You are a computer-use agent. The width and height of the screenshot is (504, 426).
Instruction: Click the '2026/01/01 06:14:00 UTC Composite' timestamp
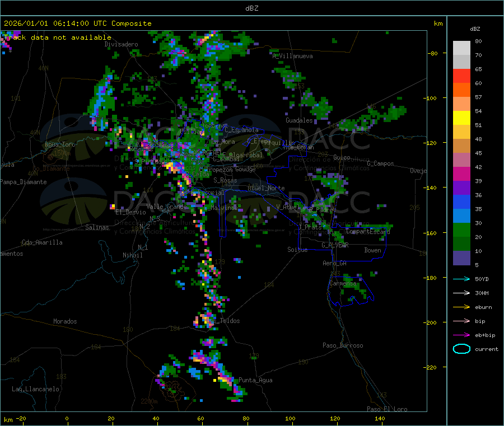coord(77,24)
